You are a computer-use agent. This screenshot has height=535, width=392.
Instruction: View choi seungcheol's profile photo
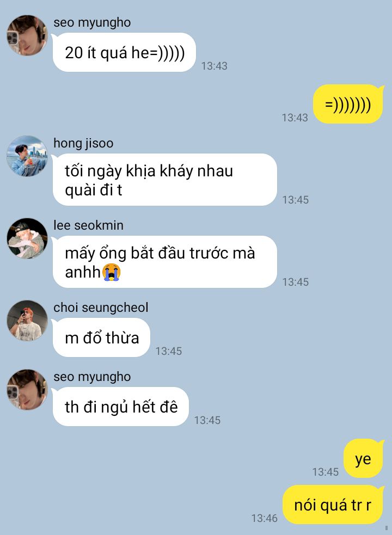pos(27,321)
